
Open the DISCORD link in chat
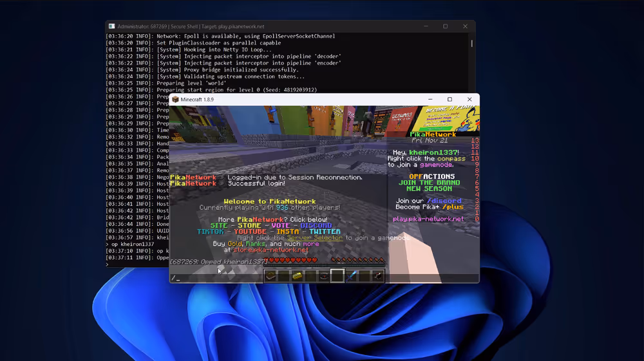click(x=316, y=226)
